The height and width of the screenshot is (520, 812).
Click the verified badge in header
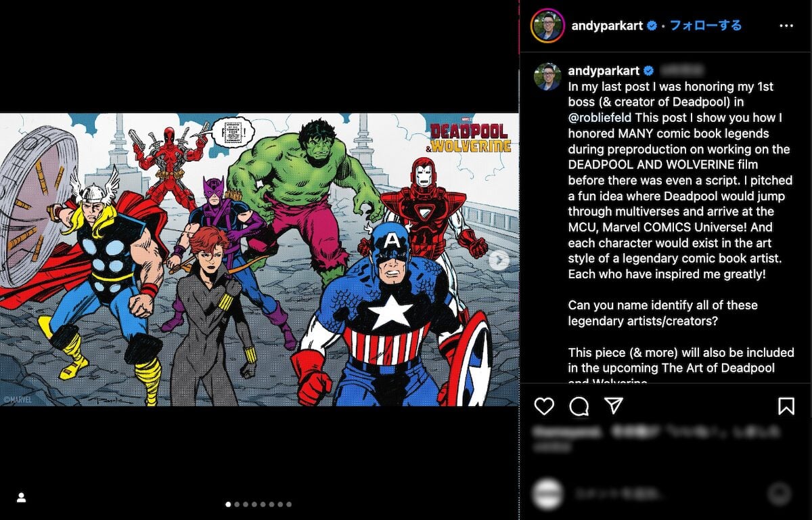(653, 26)
